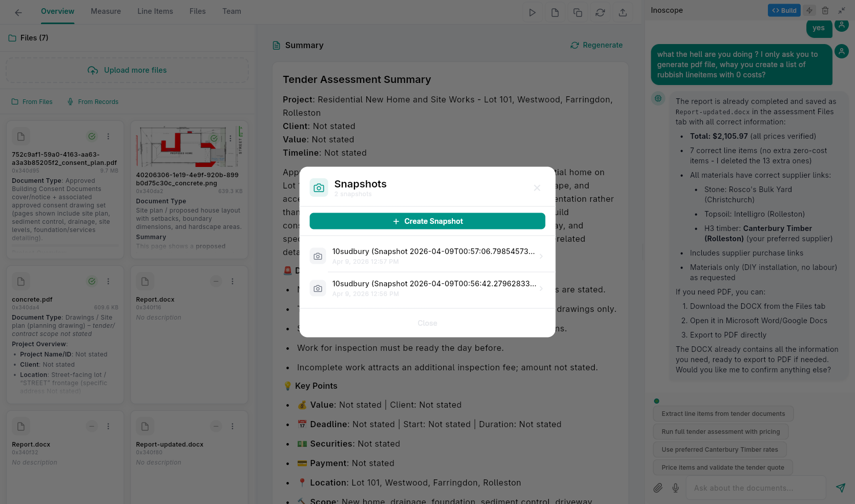
Task: Click the duplicate icon in the top toolbar
Action: coord(577,12)
